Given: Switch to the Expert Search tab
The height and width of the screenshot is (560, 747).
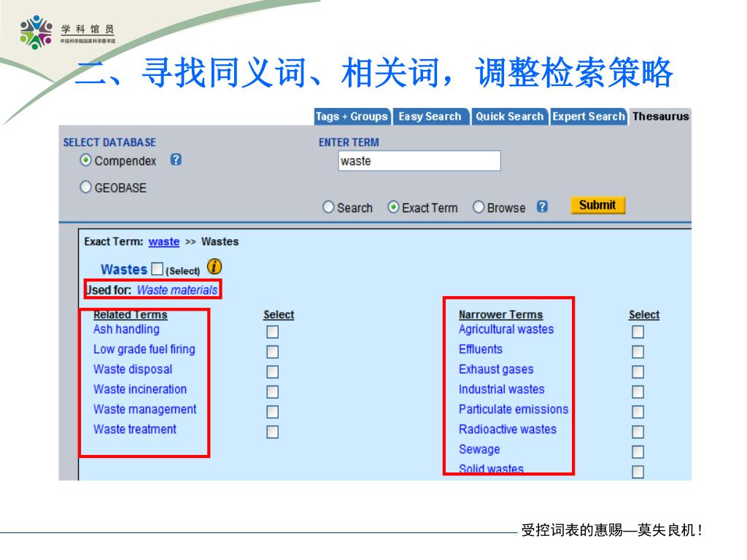Looking at the screenshot, I should 589,117.
